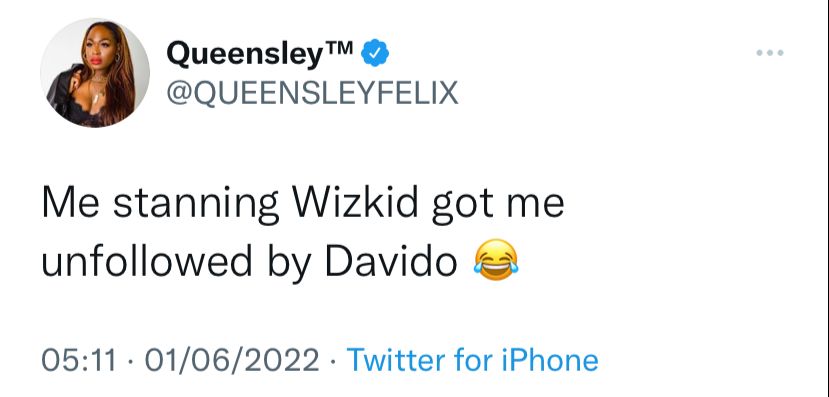Click the 01/06/2022 date
Image resolution: width=829 pixels, height=397 pixels.
(232, 361)
